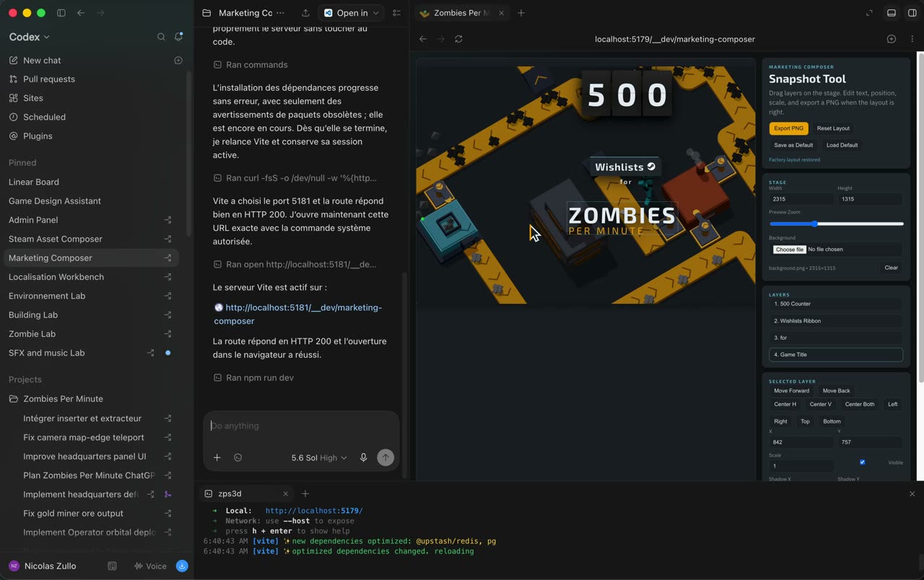Add a new terminal tab

click(x=305, y=494)
